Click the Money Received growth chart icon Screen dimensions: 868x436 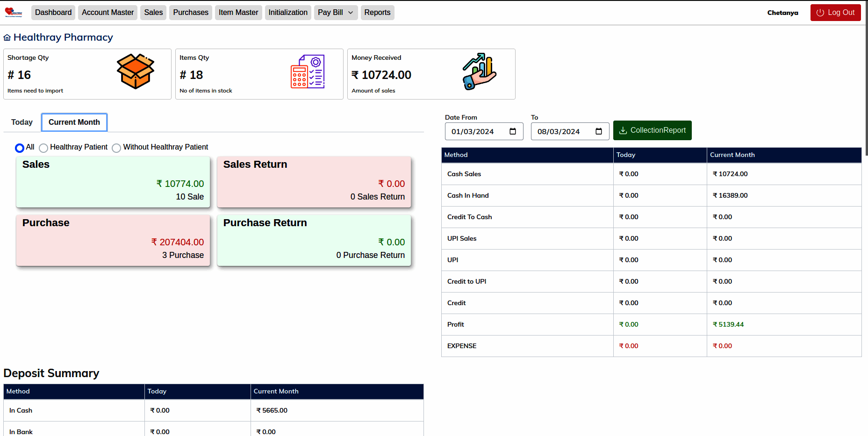479,71
